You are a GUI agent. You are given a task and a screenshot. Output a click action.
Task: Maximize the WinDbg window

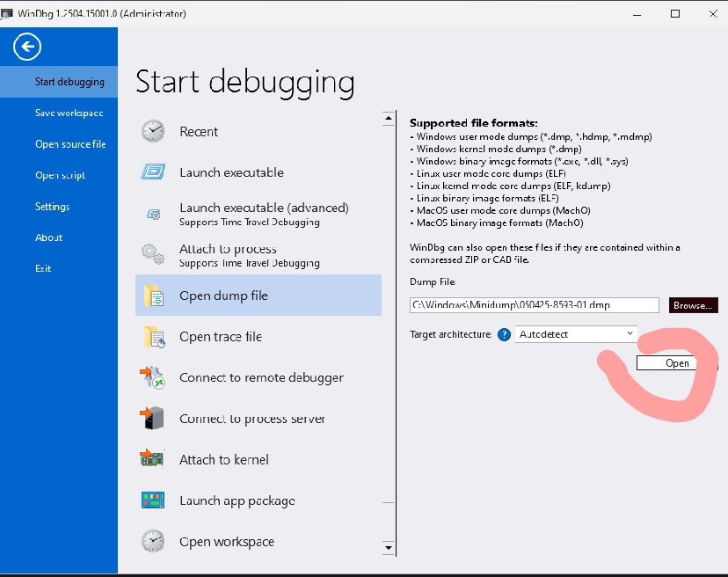675,14
